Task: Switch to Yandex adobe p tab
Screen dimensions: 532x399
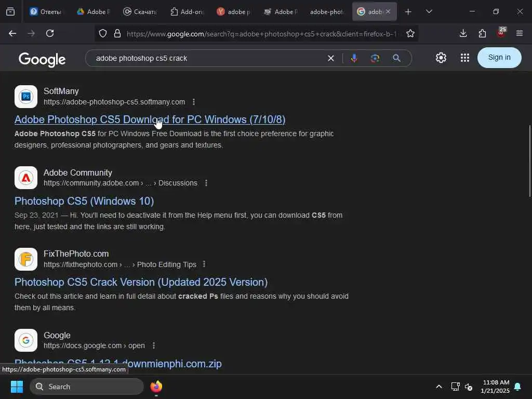Action: click(233, 12)
